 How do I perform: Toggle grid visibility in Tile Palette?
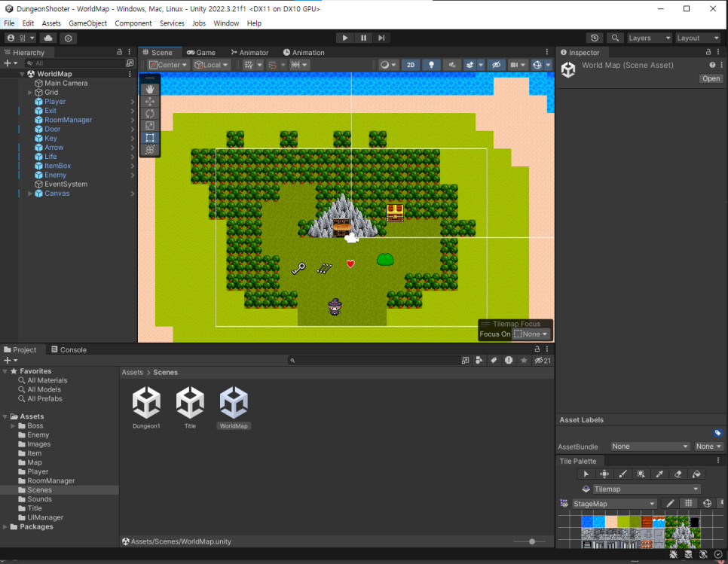tap(688, 503)
